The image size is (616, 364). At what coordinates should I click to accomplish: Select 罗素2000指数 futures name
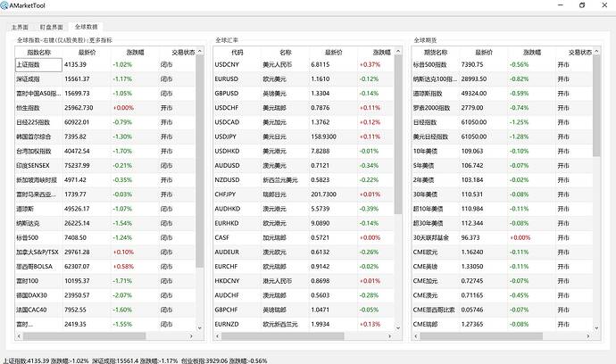click(431, 108)
